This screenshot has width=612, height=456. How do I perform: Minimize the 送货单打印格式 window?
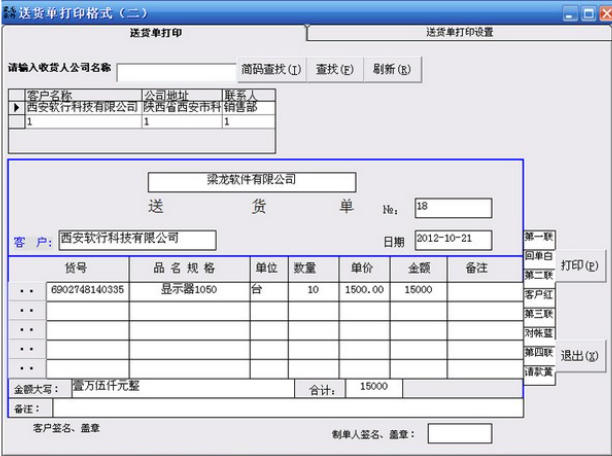[x=570, y=14]
